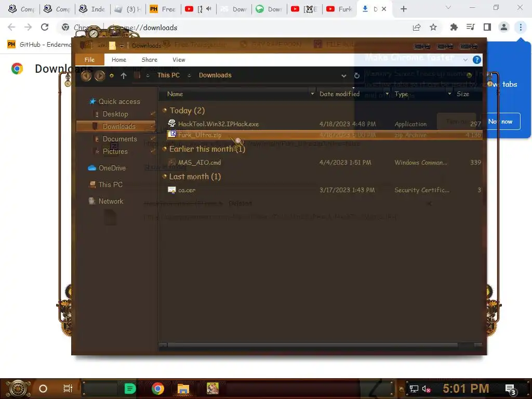The height and width of the screenshot is (399, 532).
Task: Sort by Size column header
Action: click(x=463, y=94)
